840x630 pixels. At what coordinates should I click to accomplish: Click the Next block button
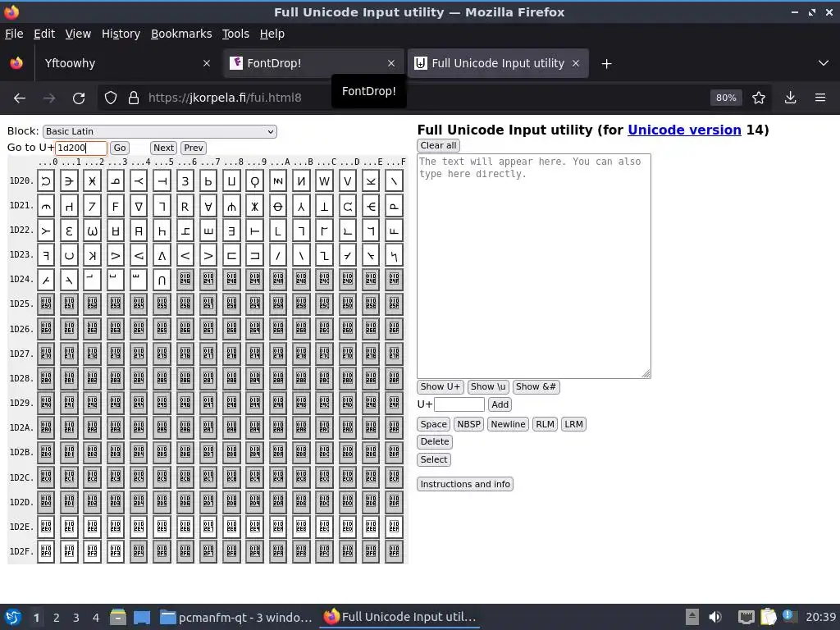[163, 148]
